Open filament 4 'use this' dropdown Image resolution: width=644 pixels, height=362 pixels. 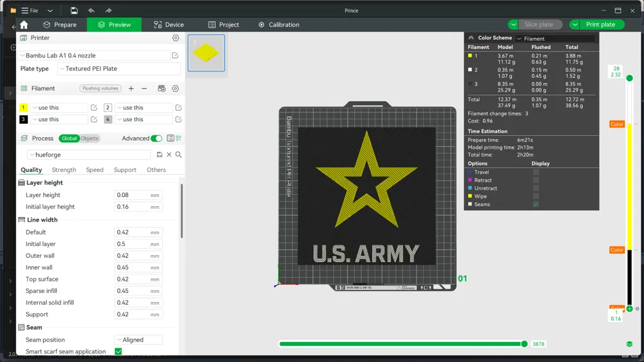click(x=144, y=120)
